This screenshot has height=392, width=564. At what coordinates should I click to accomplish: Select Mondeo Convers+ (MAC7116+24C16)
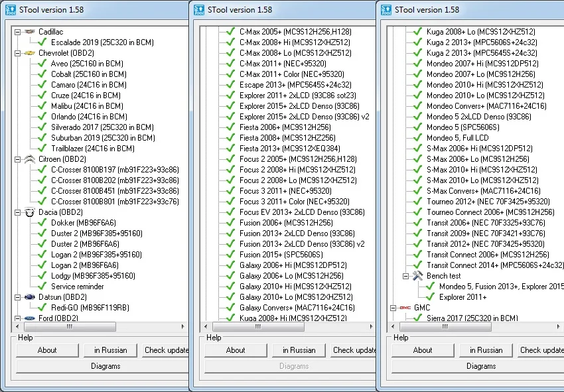pyautogui.click(x=486, y=106)
